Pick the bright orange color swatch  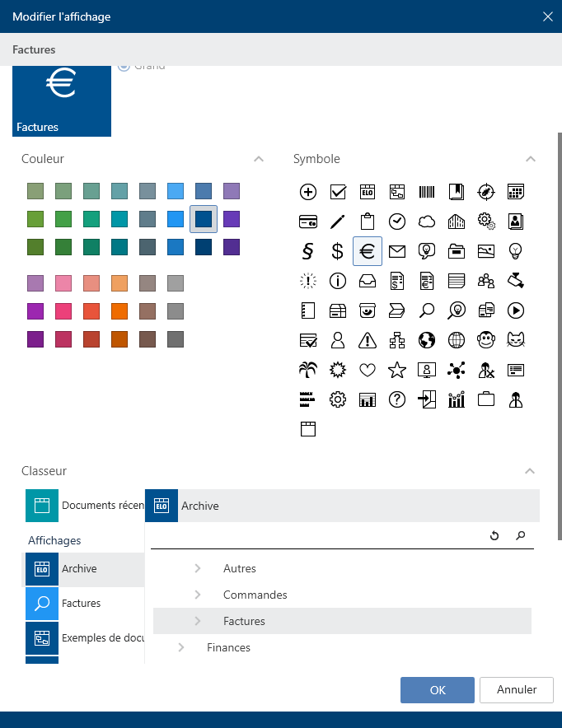point(119,311)
